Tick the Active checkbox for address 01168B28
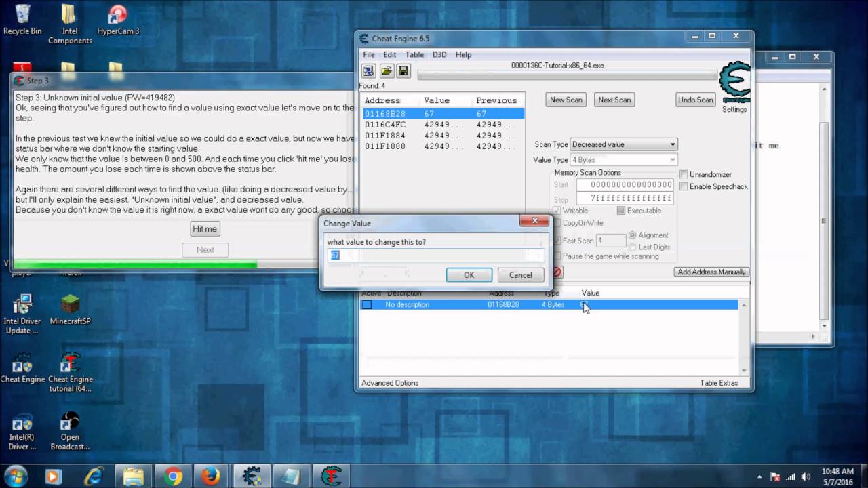The width and height of the screenshot is (868, 488). 367,305
